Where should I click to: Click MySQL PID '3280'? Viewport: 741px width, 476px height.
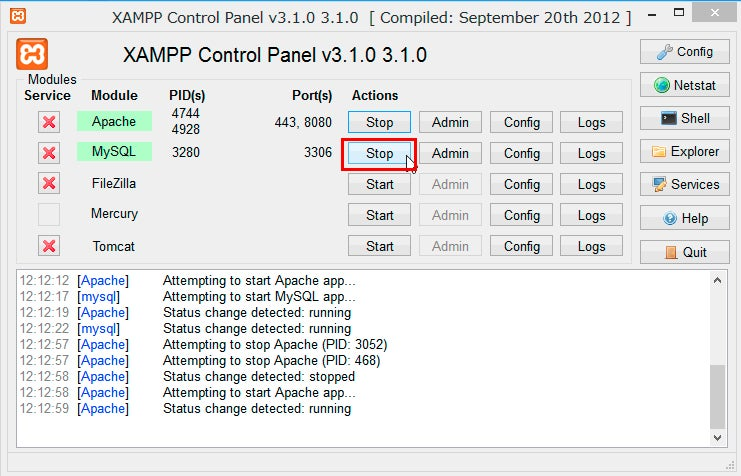186,152
